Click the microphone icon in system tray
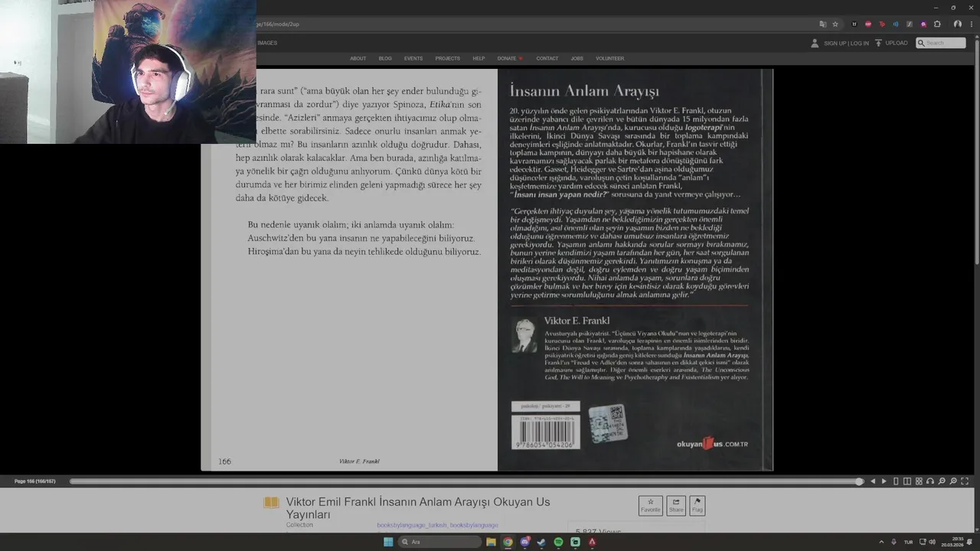Screen dimensions: 980x551 click(x=893, y=542)
